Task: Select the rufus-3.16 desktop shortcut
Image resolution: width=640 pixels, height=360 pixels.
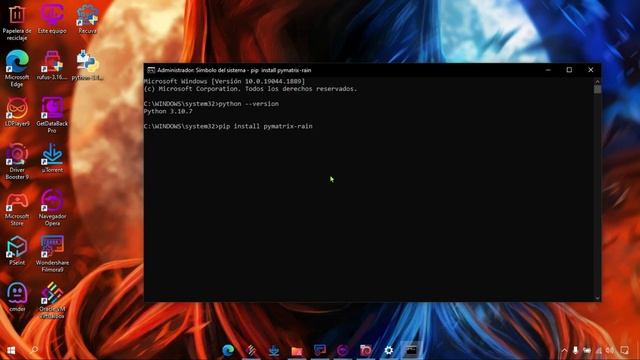Action: point(52,65)
